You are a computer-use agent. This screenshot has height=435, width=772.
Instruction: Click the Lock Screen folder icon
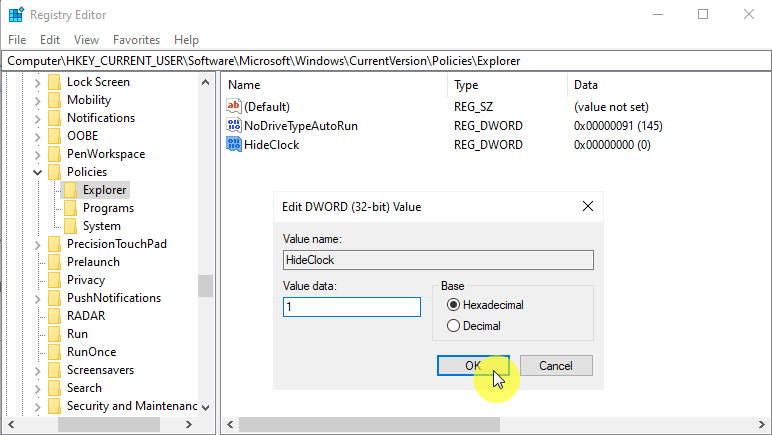pos(54,82)
